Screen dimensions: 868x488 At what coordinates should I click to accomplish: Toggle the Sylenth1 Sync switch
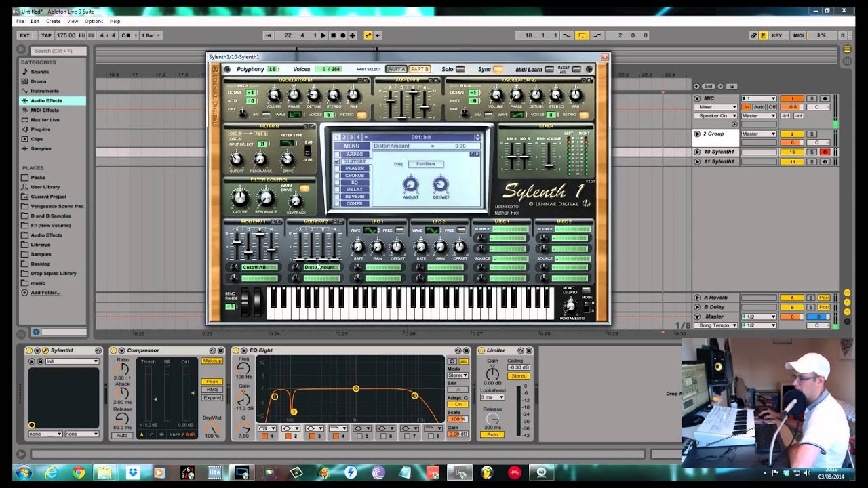[498, 69]
